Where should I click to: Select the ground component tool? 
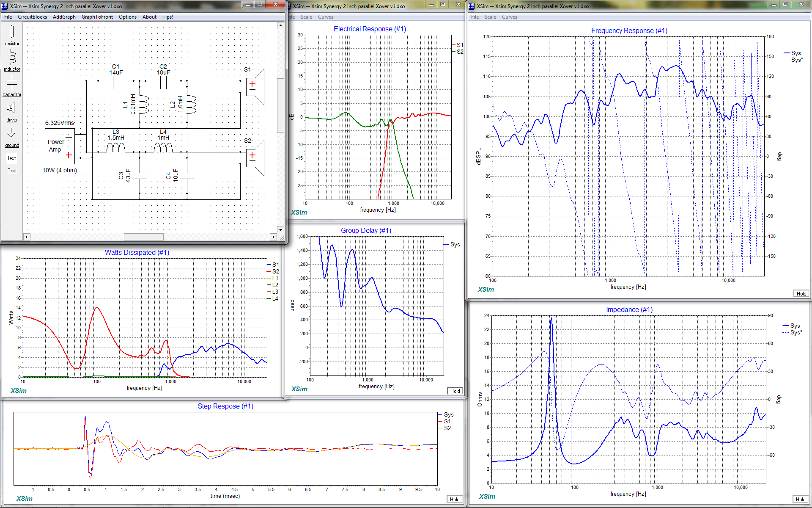[x=12, y=138]
